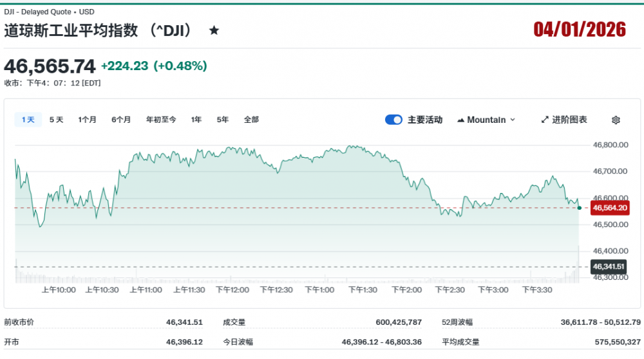This screenshot has width=644, height=359.
Task: Select the 1个月 time range
Action: pos(88,120)
